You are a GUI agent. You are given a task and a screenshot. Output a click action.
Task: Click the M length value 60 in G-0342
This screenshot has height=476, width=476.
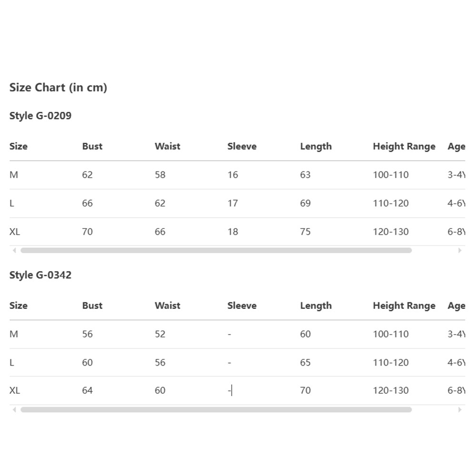pos(306,334)
